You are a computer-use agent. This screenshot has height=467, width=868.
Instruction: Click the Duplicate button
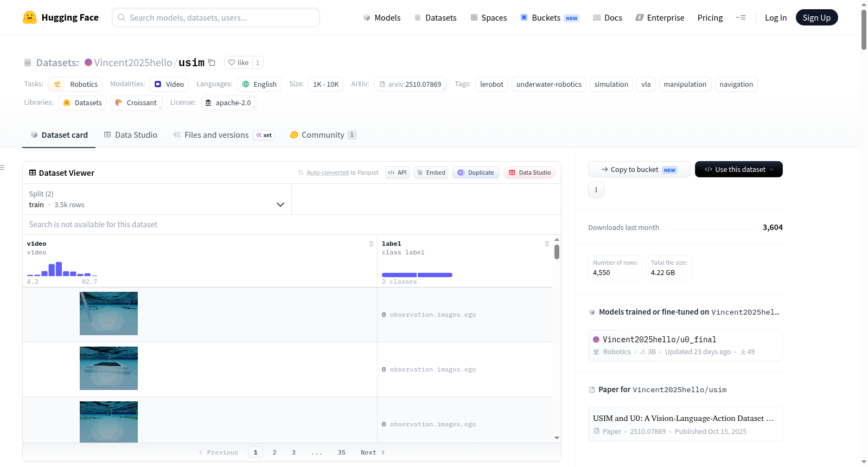tap(476, 172)
